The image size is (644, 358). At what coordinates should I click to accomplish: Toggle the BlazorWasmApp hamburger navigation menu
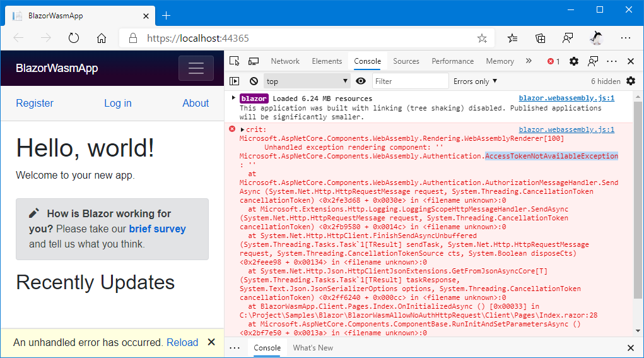coord(196,68)
